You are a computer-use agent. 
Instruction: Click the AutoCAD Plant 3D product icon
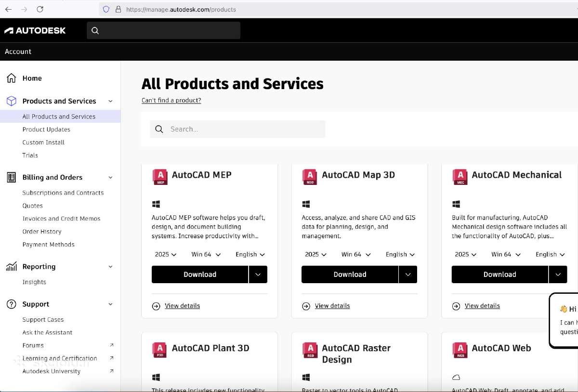[x=160, y=350]
